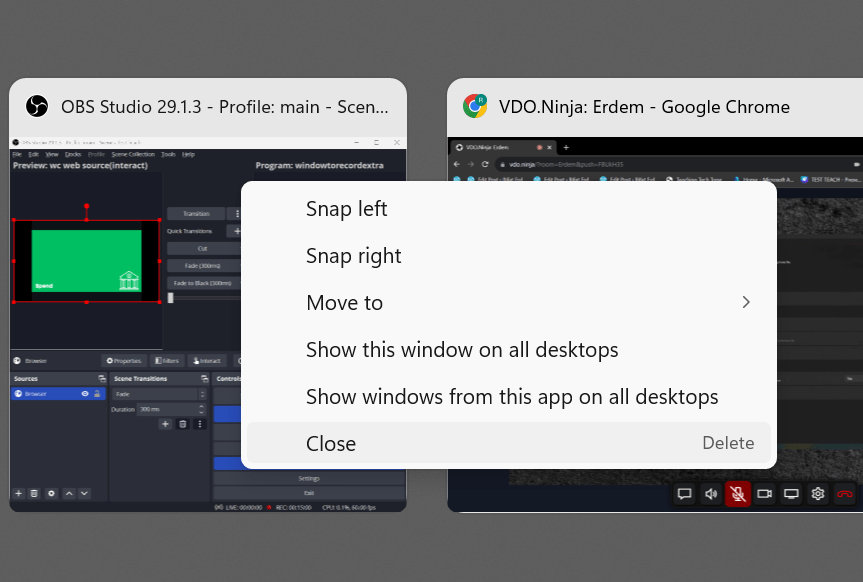Screen dimensions: 863x582
Task: Open a new Chrome tab with plus
Action: [x=566, y=148]
